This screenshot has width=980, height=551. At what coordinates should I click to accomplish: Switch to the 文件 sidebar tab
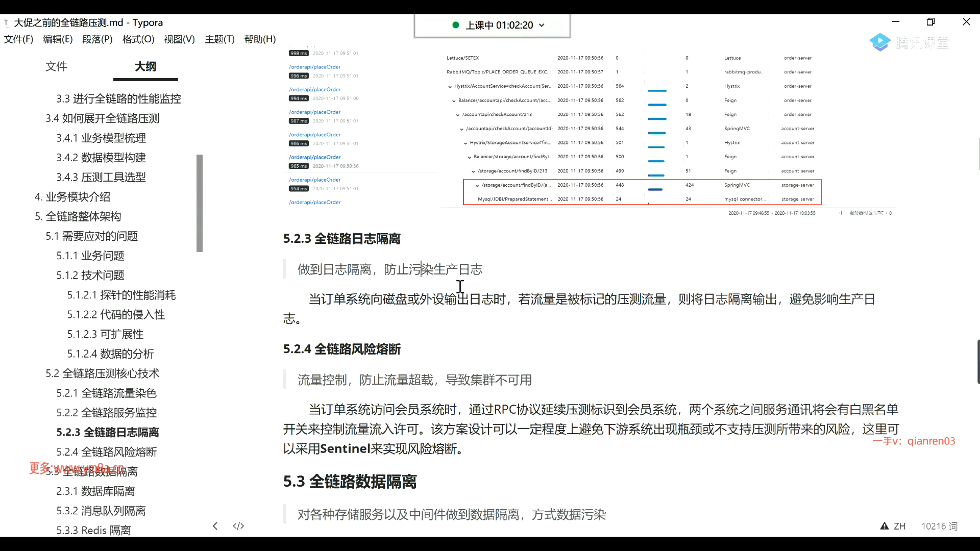pyautogui.click(x=56, y=66)
